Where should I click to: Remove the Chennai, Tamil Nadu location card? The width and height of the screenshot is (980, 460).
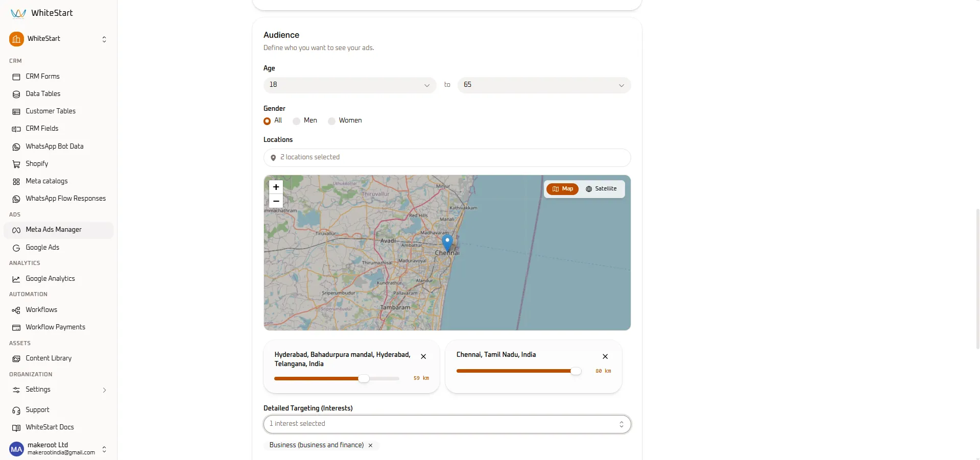605,357
